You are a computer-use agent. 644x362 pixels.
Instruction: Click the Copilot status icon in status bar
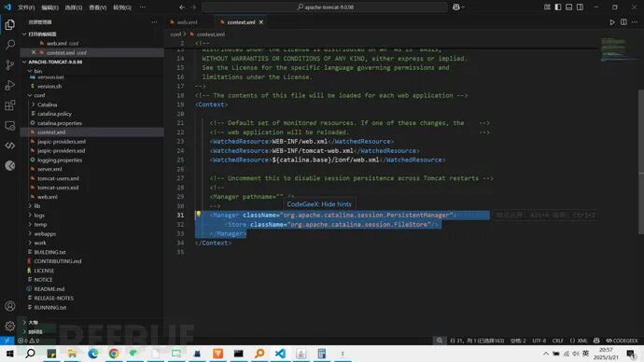click(x=596, y=341)
